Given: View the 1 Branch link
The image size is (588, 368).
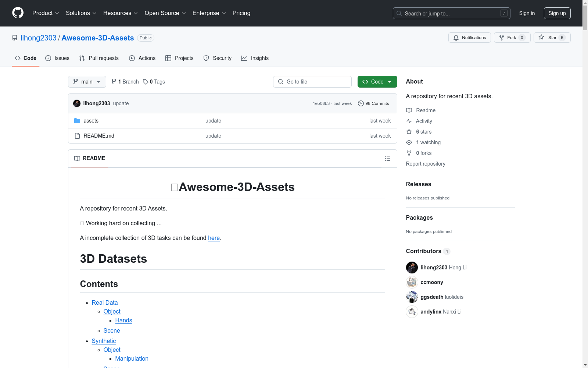Looking at the screenshot, I should (125, 82).
